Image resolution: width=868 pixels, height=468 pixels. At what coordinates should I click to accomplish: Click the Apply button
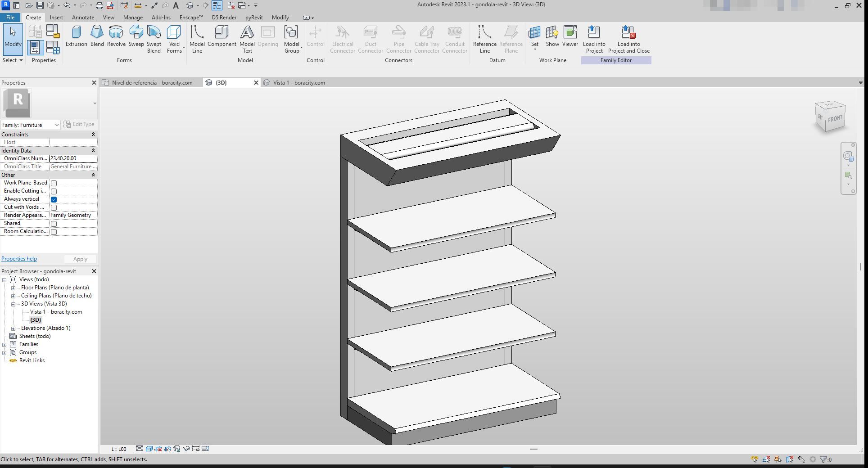[x=80, y=259]
